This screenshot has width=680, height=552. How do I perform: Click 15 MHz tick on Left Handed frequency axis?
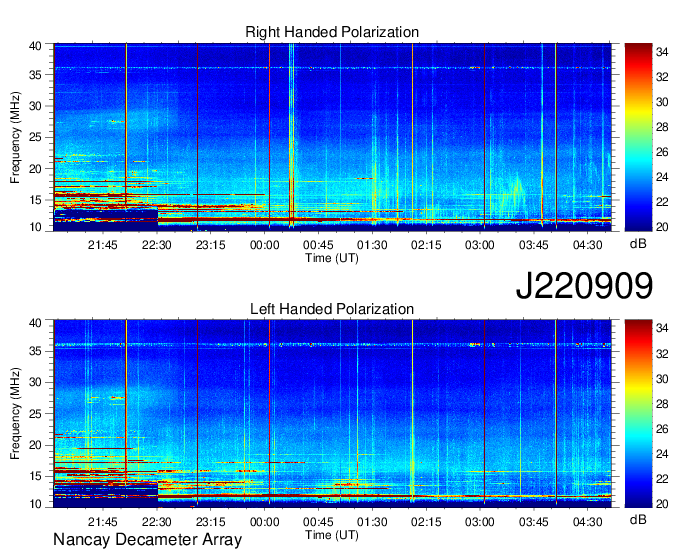pos(35,476)
